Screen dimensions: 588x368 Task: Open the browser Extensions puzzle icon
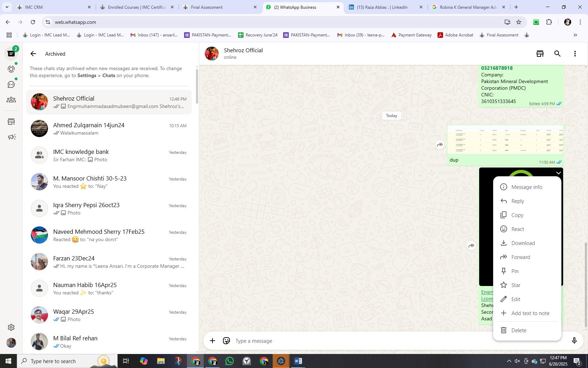[x=549, y=22]
